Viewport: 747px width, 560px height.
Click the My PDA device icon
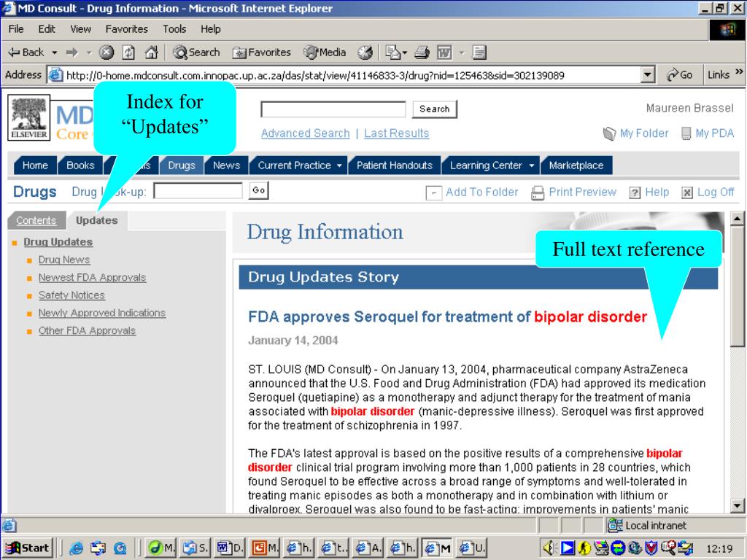[686, 134]
